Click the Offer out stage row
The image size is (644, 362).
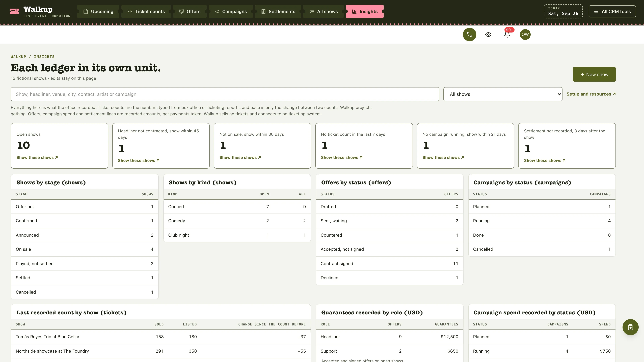85,207
